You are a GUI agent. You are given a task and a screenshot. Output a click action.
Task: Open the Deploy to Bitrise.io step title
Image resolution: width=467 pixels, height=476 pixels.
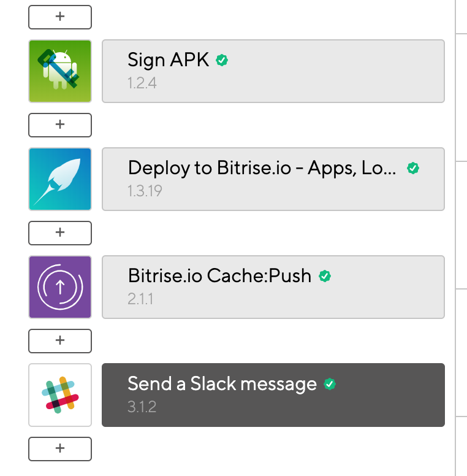[x=262, y=168]
